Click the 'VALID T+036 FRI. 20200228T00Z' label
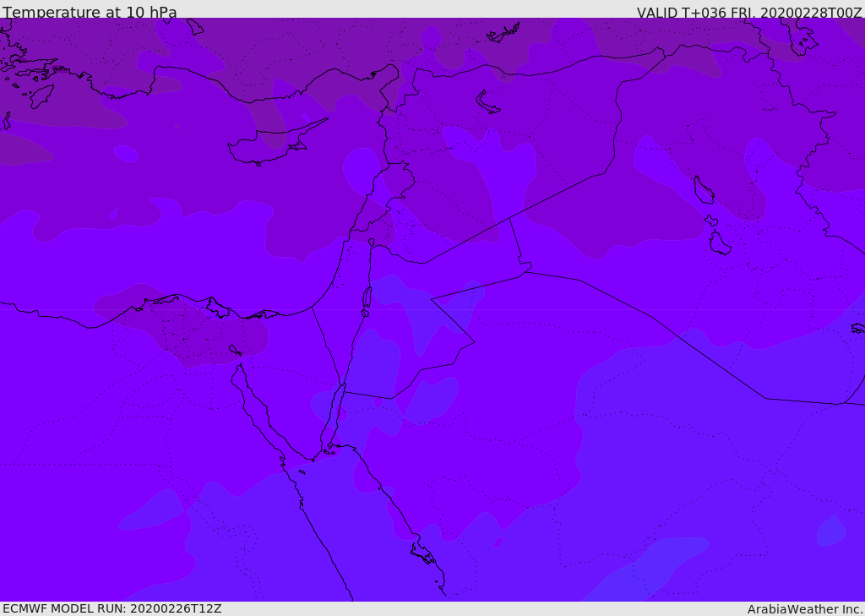Screen dimensions: 865x616 tap(749, 12)
